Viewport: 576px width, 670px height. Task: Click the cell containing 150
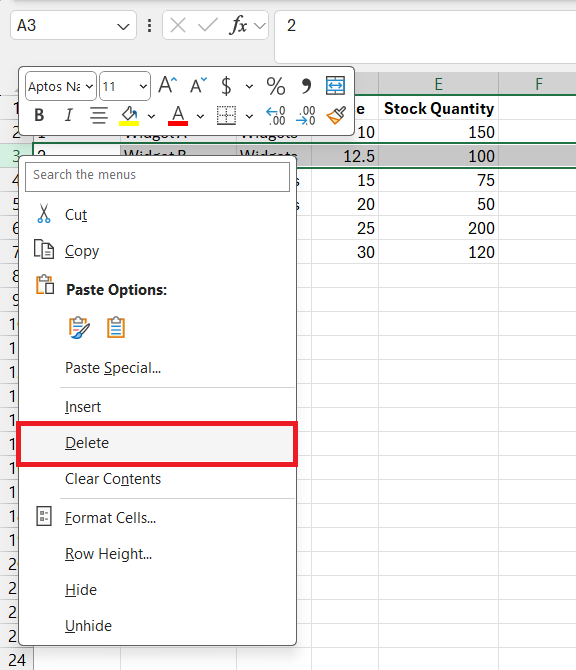(x=438, y=132)
